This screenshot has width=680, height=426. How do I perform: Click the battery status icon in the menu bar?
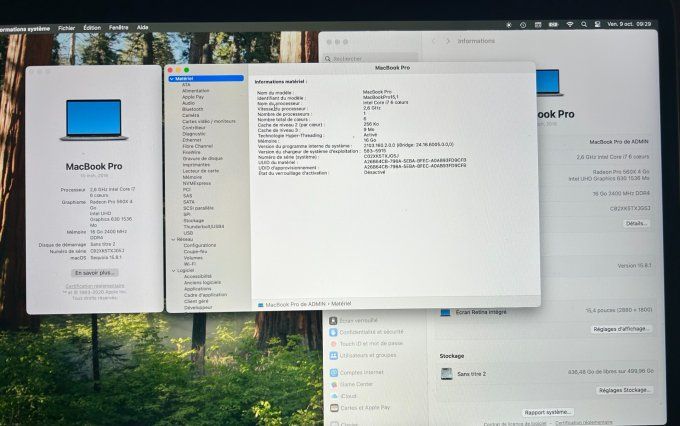click(553, 25)
